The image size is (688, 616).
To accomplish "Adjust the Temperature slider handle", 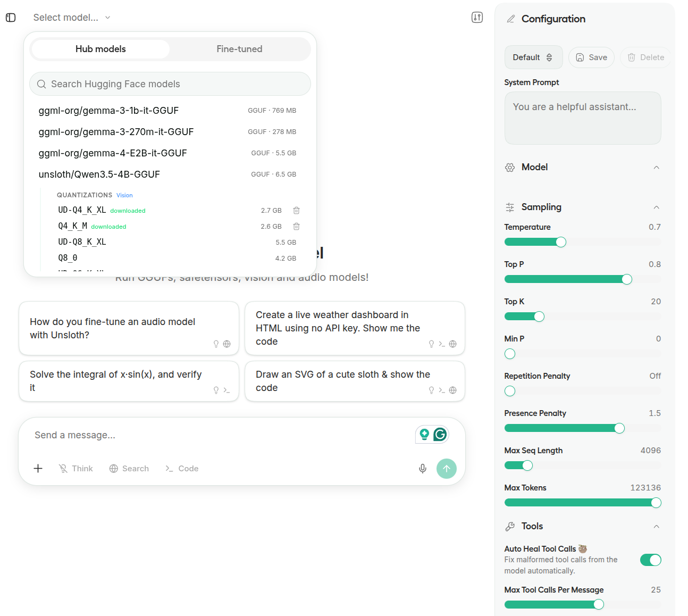I will [561, 243].
